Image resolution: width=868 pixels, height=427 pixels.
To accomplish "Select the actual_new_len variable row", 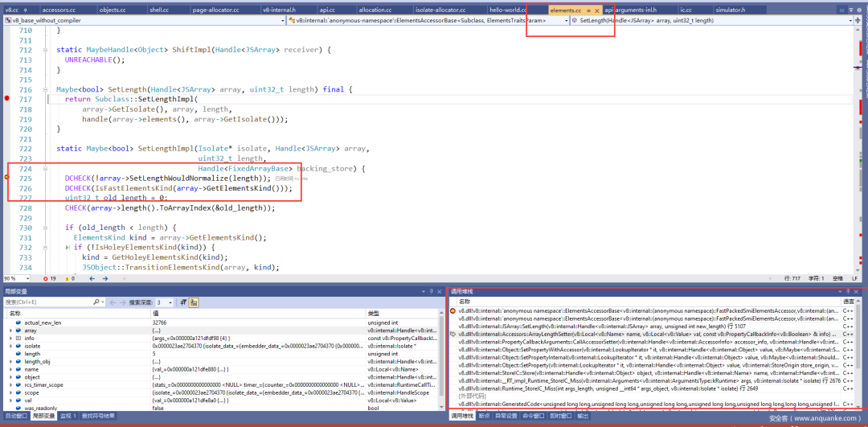I will (x=222, y=322).
